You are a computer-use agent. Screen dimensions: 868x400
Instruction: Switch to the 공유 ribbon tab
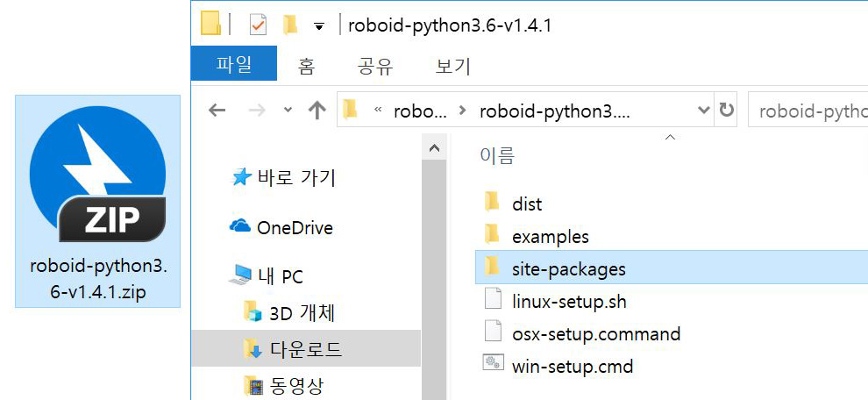[x=375, y=67]
